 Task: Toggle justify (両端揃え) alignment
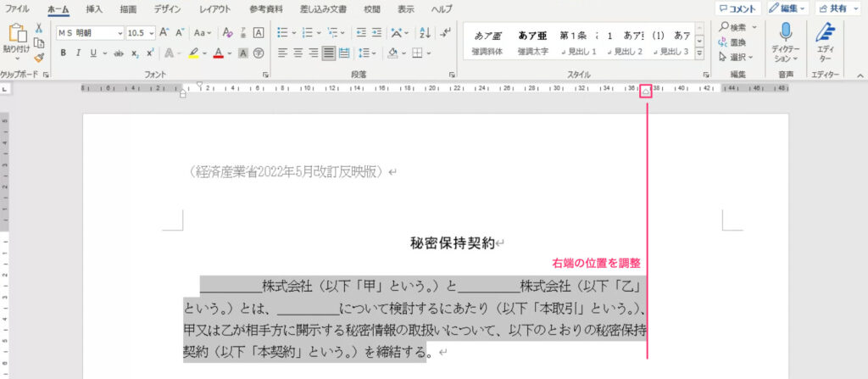tap(329, 53)
